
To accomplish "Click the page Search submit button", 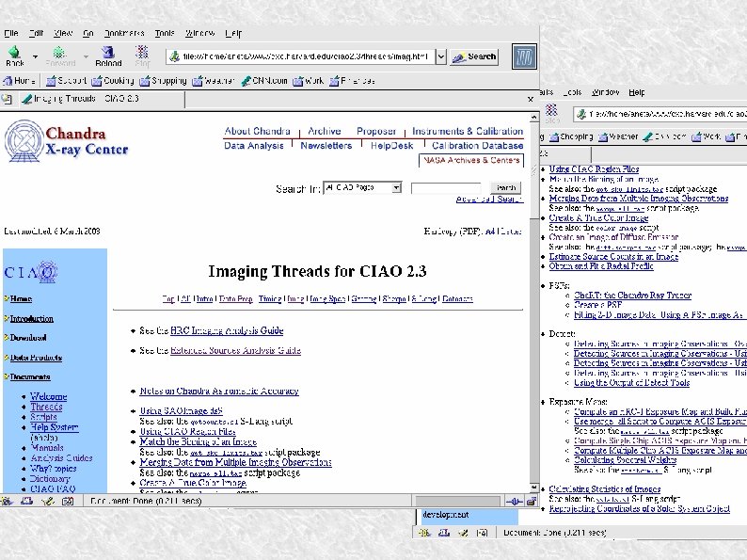I will [506, 188].
